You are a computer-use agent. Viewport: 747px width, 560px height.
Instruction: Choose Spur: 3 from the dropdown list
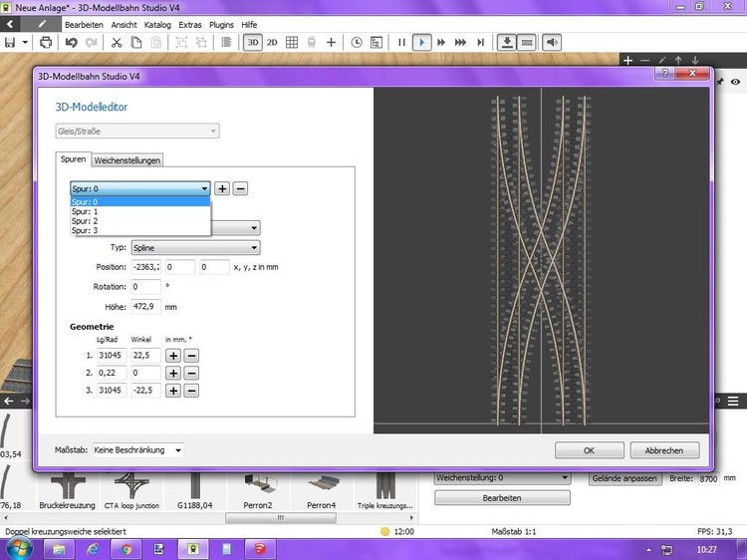(140, 230)
